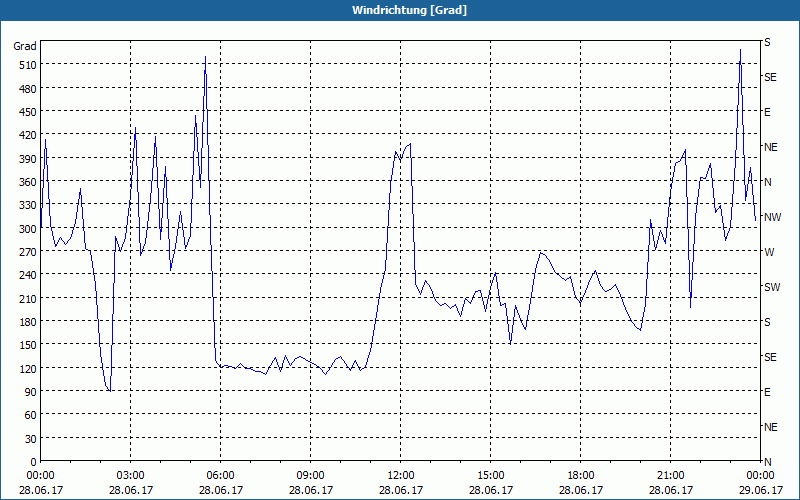Screen dimensions: 800x500
Task: Click the 420 y-axis value
Action: click(28, 135)
